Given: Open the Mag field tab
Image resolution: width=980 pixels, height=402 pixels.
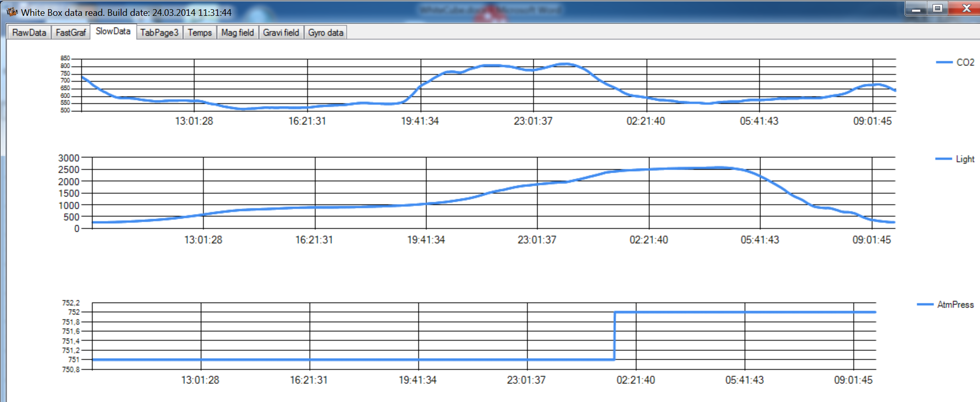Looking at the screenshot, I should coord(237,33).
